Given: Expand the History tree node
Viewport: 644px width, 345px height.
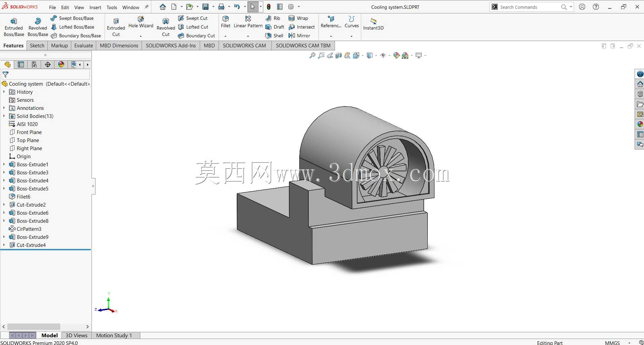Looking at the screenshot, I should tap(4, 92).
